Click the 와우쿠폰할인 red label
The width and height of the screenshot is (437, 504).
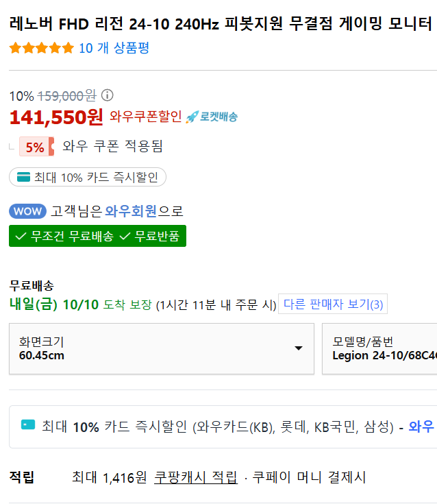(146, 117)
